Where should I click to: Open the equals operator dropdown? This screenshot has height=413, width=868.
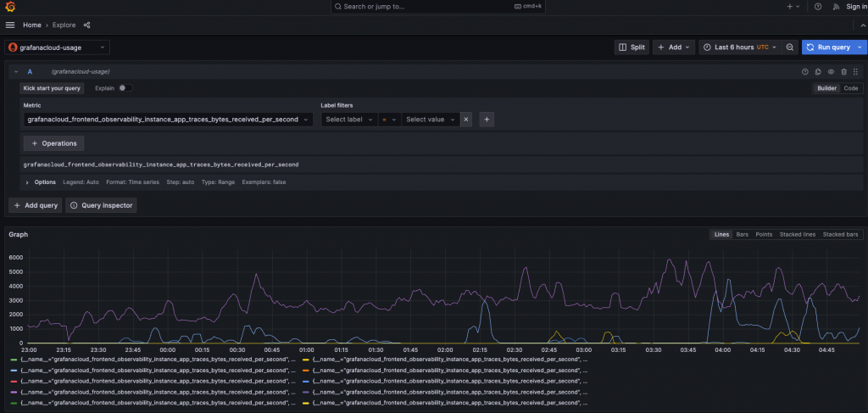tap(390, 119)
